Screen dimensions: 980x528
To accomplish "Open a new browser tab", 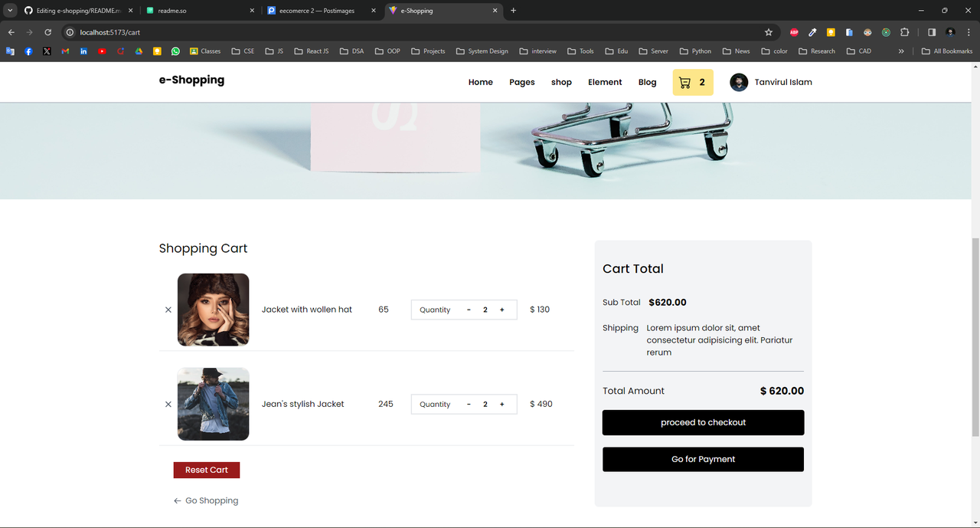I will [x=513, y=11].
